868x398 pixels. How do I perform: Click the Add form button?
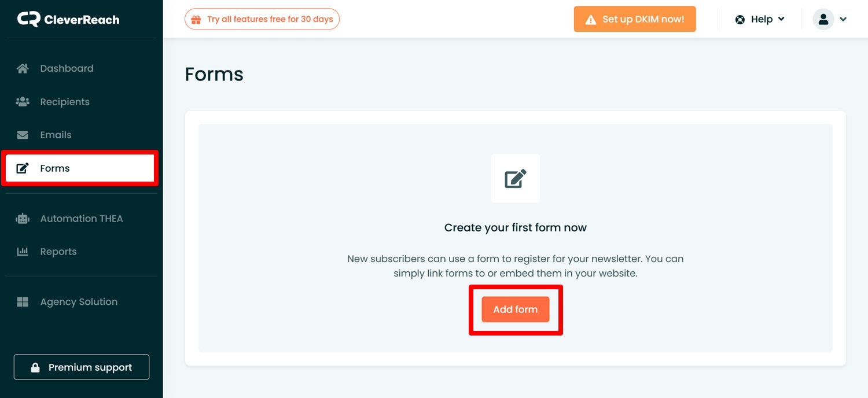[x=516, y=309]
